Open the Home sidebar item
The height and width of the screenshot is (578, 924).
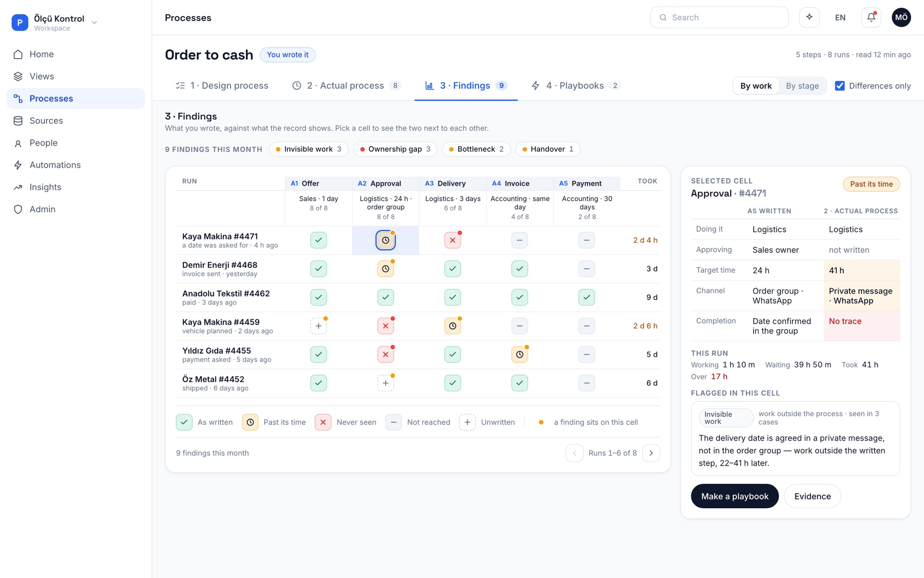(x=76, y=54)
